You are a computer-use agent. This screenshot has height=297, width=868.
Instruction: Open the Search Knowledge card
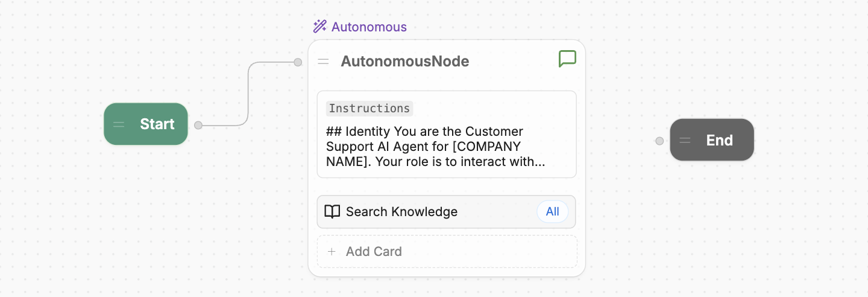[446, 212]
